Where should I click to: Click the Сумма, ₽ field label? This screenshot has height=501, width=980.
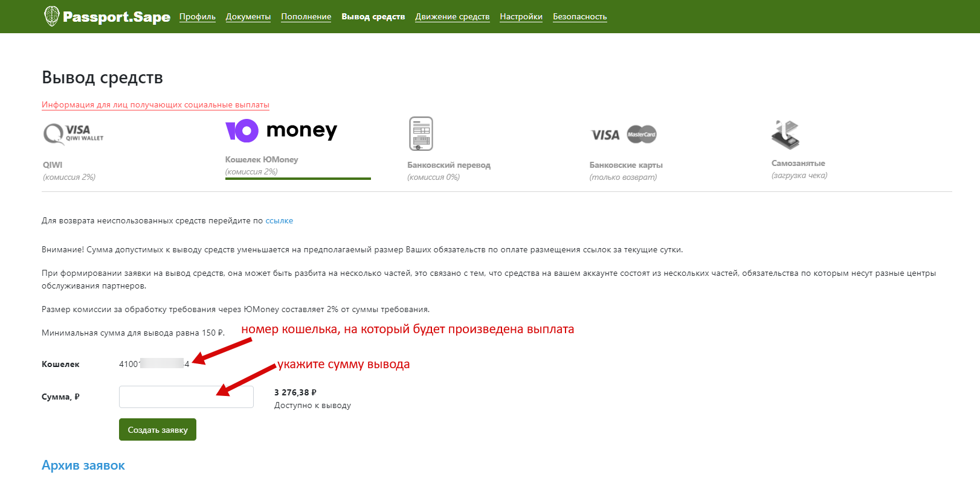click(60, 397)
